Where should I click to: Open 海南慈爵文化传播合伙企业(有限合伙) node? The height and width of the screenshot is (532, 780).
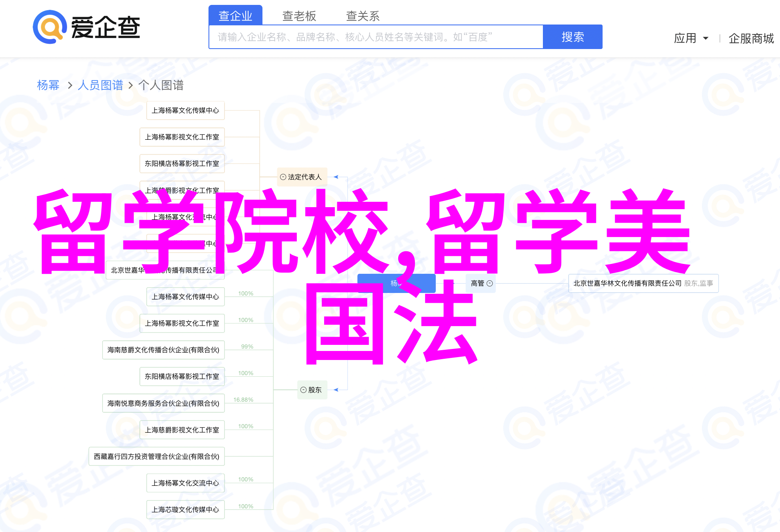click(x=164, y=350)
